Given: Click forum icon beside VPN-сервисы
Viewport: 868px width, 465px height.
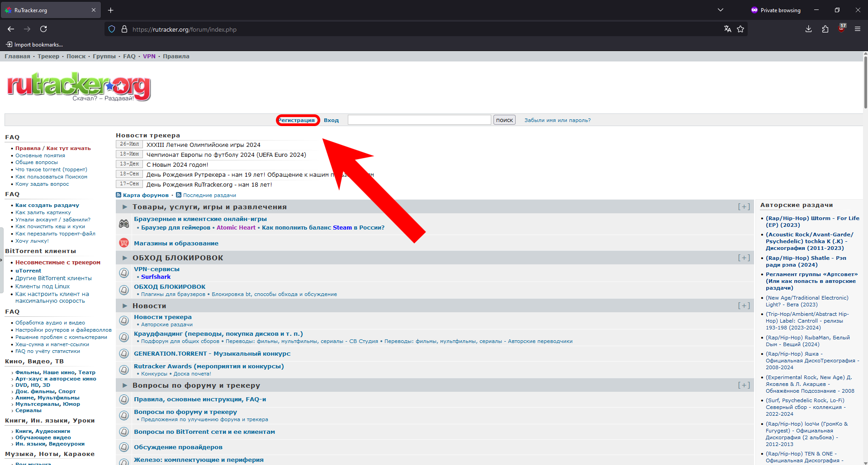Looking at the screenshot, I should (x=124, y=272).
